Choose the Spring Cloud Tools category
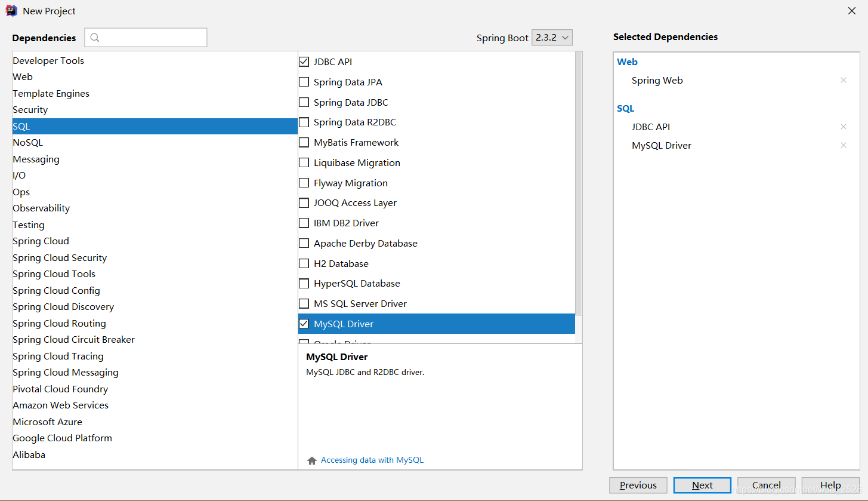This screenshot has height=501, width=868. pos(155,273)
